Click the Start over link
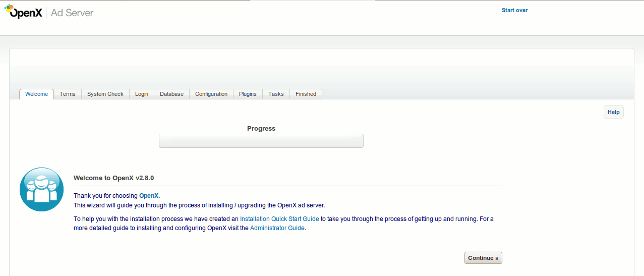The width and height of the screenshot is (644, 276). [x=514, y=10]
